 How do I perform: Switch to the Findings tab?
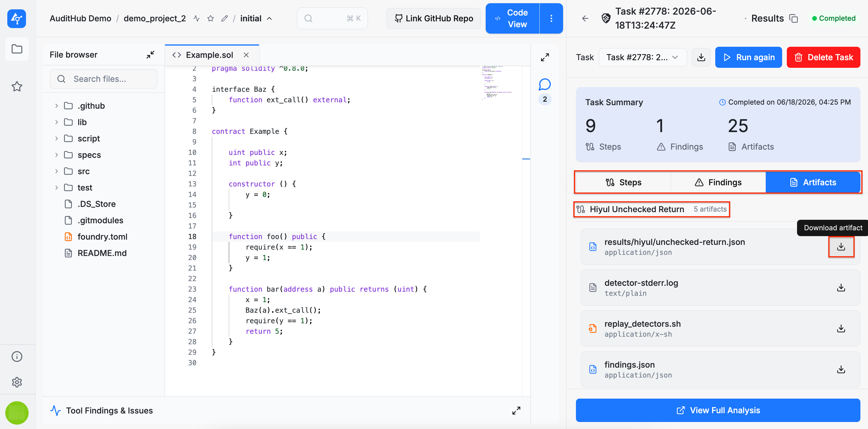tap(718, 182)
